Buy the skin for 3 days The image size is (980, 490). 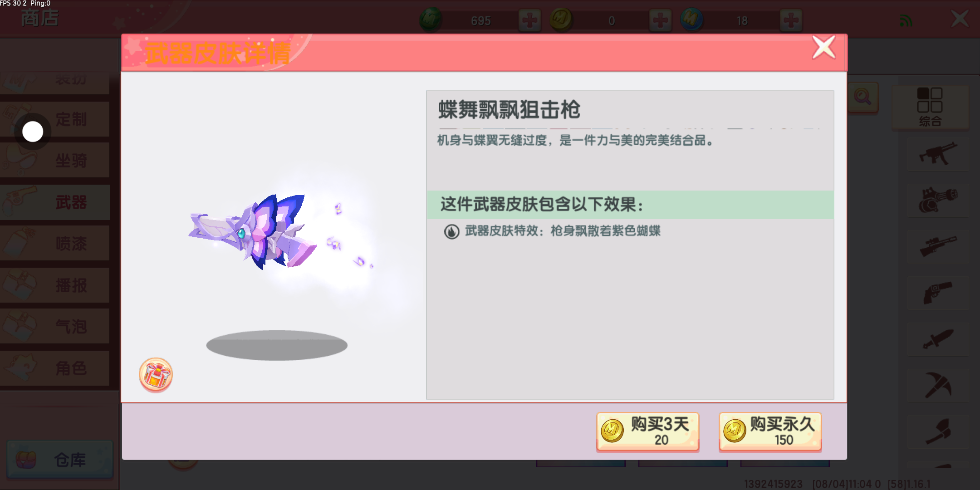pos(647,431)
